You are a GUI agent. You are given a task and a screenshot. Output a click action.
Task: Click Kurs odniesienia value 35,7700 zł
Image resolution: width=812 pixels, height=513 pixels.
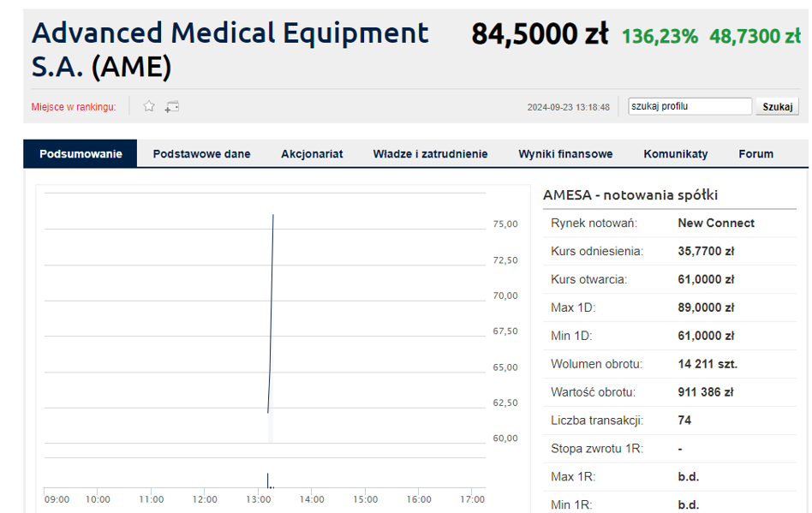(x=707, y=251)
